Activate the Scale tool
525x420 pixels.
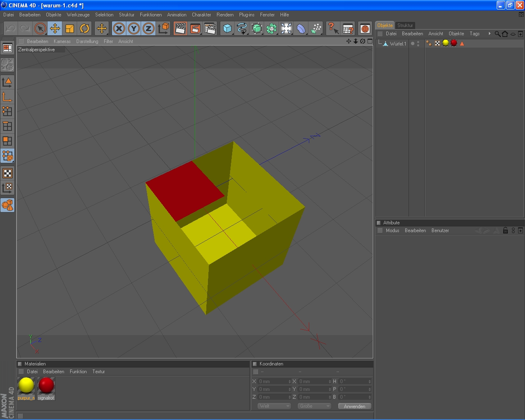(70, 28)
